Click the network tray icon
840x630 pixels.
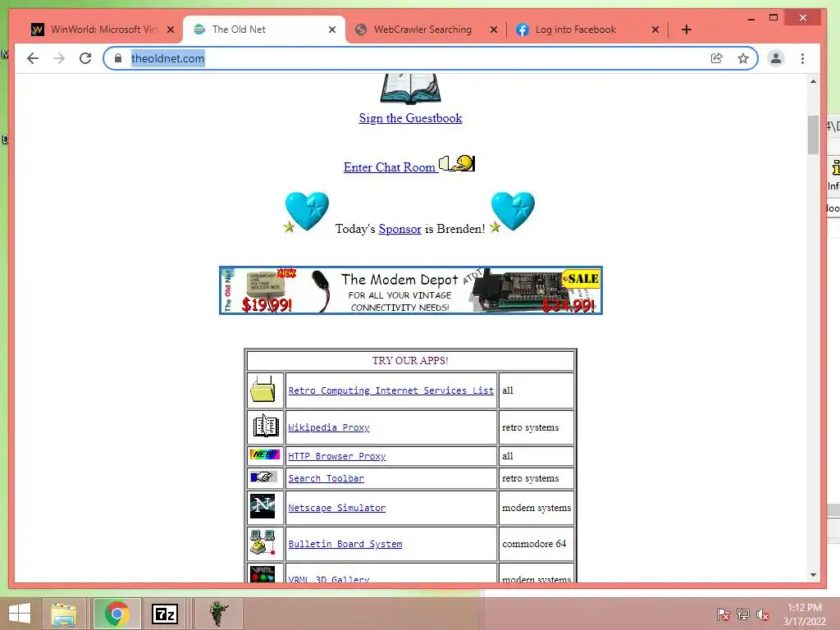(743, 614)
